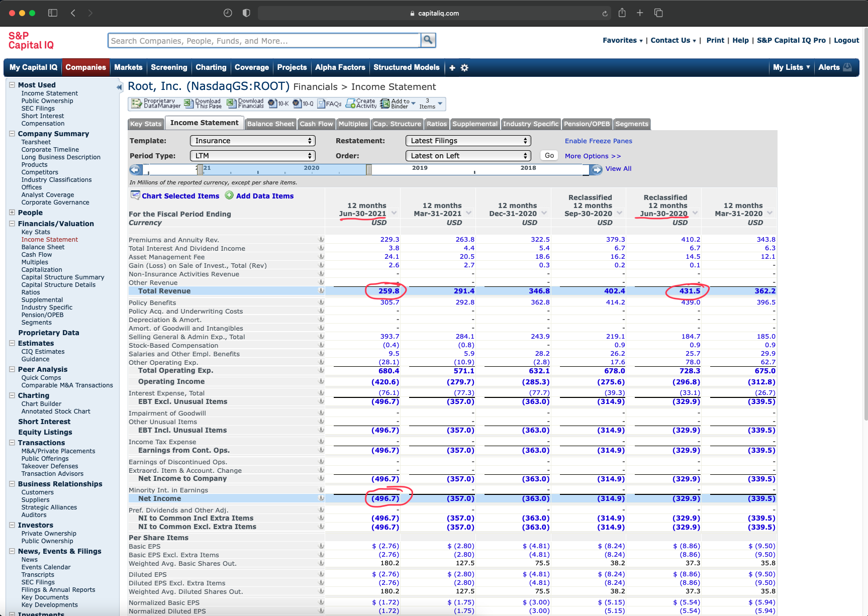This screenshot has width=868, height=616.
Task: Open the Restatement Latest Filings dropdown
Action: [x=468, y=141]
